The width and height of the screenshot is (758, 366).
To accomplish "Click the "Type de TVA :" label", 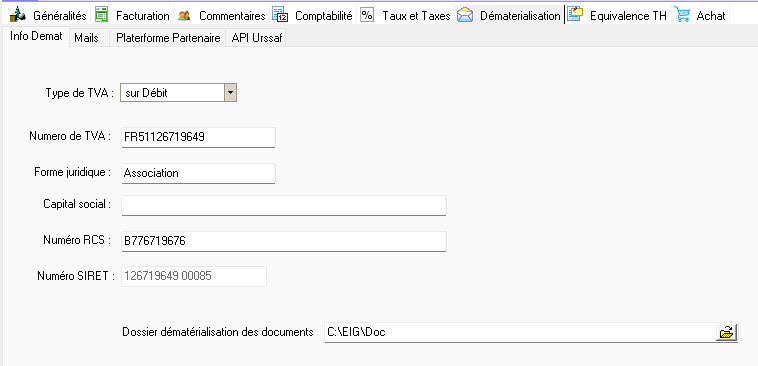I will coord(80,92).
